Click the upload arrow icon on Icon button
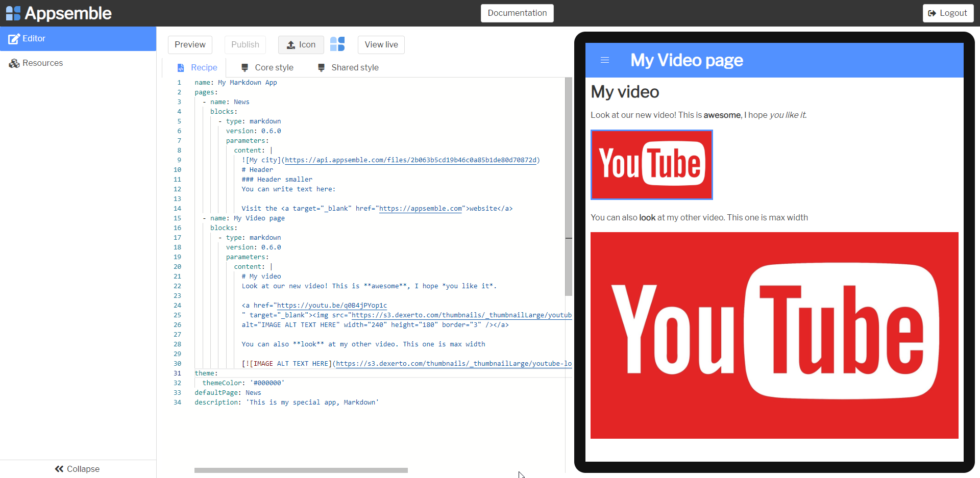980x478 pixels. pyautogui.click(x=291, y=45)
